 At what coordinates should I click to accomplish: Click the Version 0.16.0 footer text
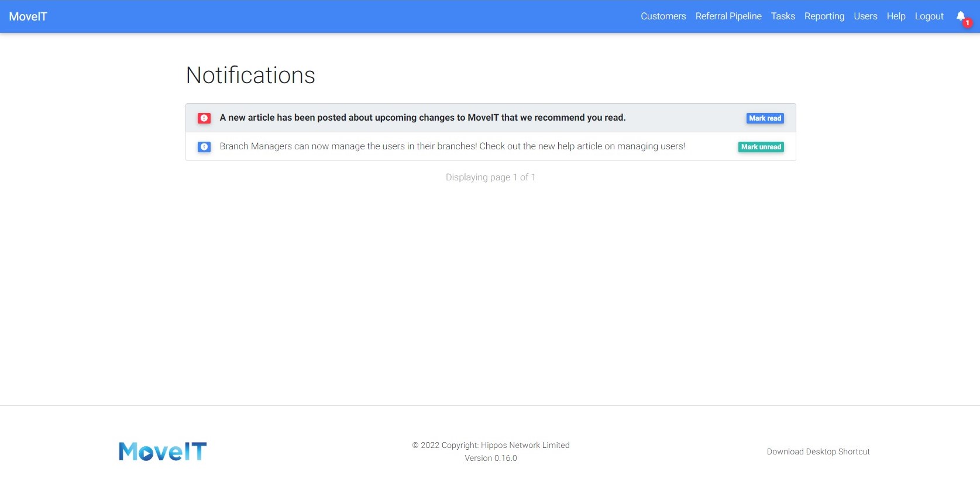tap(490, 459)
